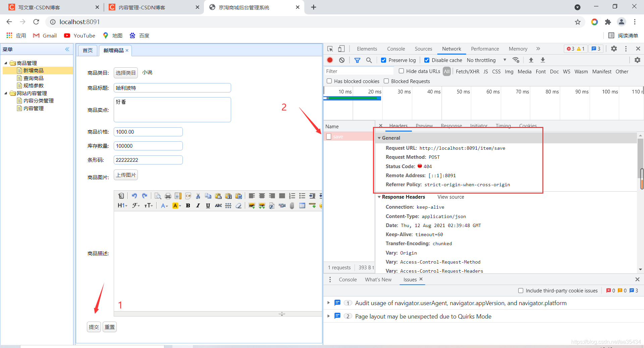Click the DevTools inspect element icon
The image size is (644, 348).
click(330, 49)
